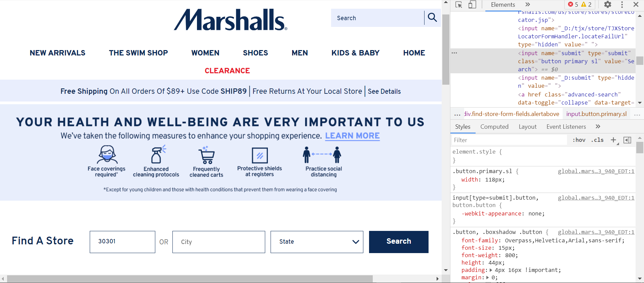Click the Practice social distancing icon
The image size is (644, 283).
(322, 155)
